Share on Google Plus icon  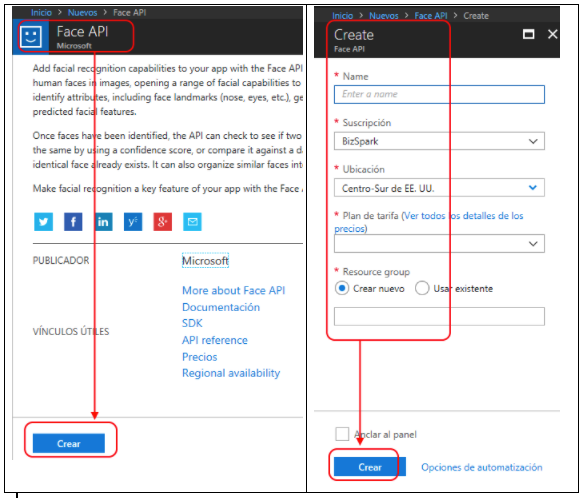(x=163, y=222)
